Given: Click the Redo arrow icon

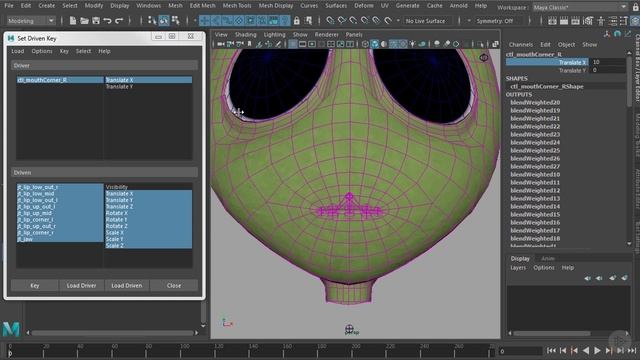Looking at the screenshot, I should click(x=119, y=20).
